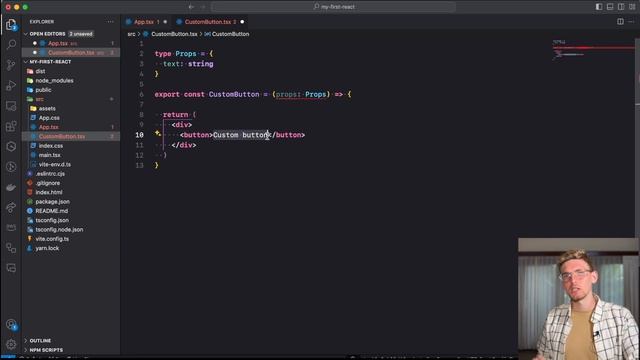Toggle the Secondary Side Bar
Screen dimensions: 640x360
[x=621, y=7]
